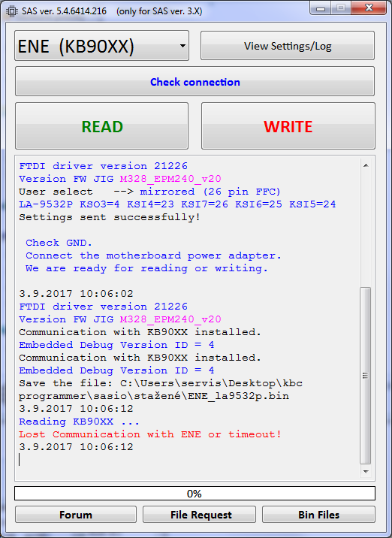Click the File Request button

pos(199,514)
